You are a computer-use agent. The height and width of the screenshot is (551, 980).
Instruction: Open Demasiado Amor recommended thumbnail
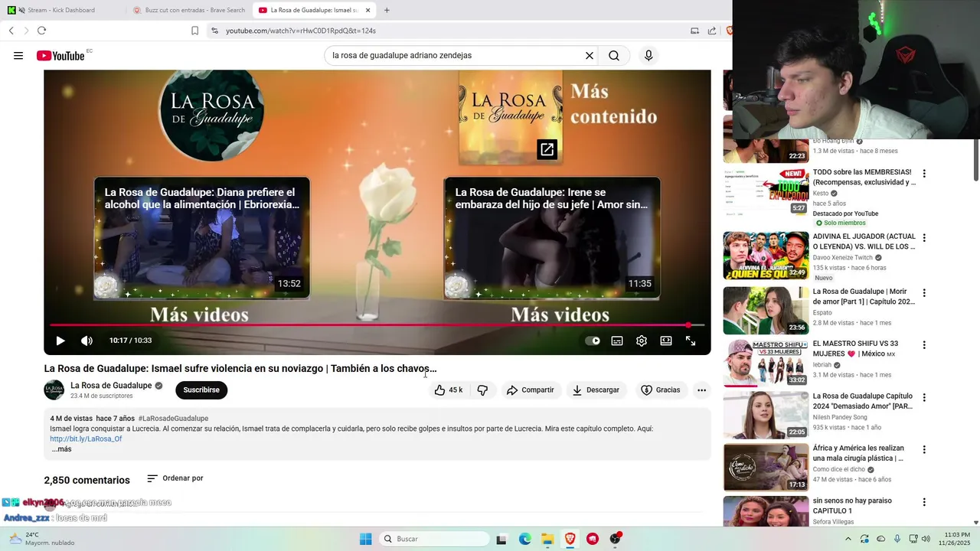click(x=766, y=416)
